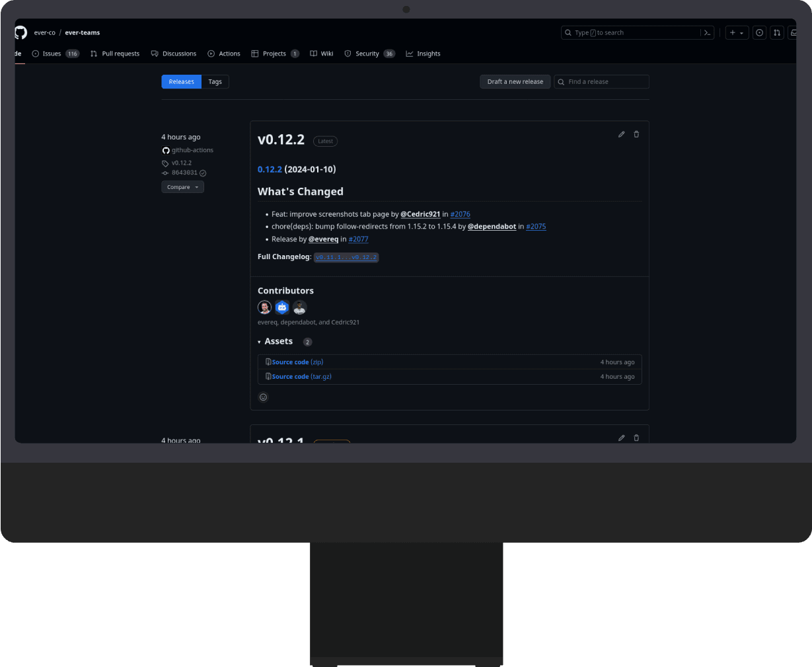812x667 pixels.
Task: Open the Wiki tab
Action: (322, 54)
